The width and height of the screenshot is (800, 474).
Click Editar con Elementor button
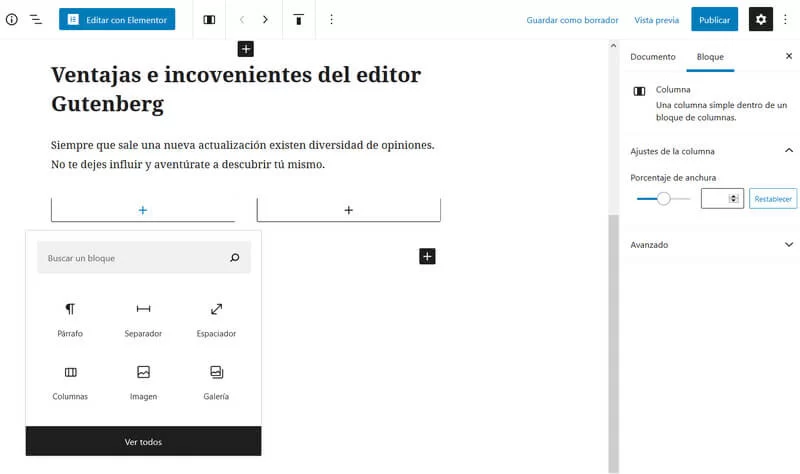pos(117,19)
